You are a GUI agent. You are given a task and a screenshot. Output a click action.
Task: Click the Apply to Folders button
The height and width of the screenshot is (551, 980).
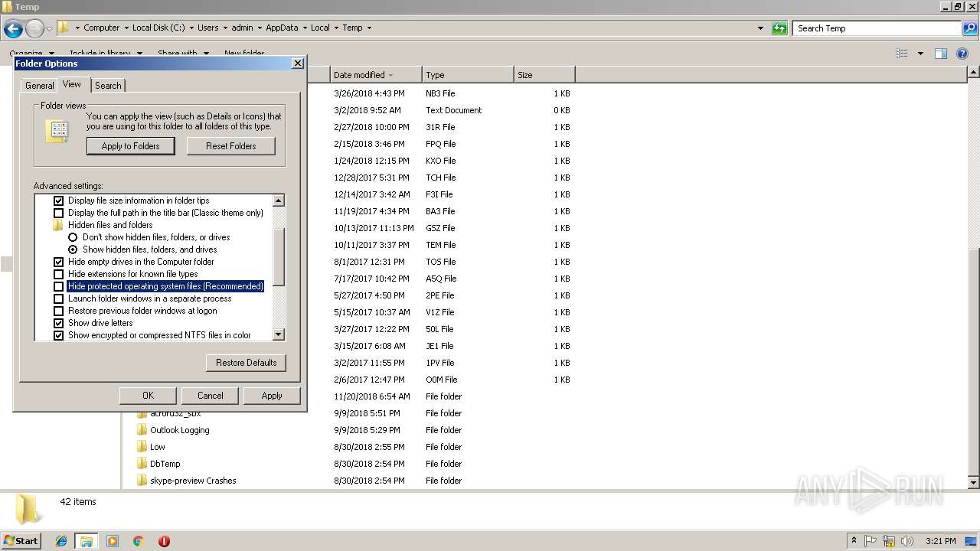tap(131, 146)
